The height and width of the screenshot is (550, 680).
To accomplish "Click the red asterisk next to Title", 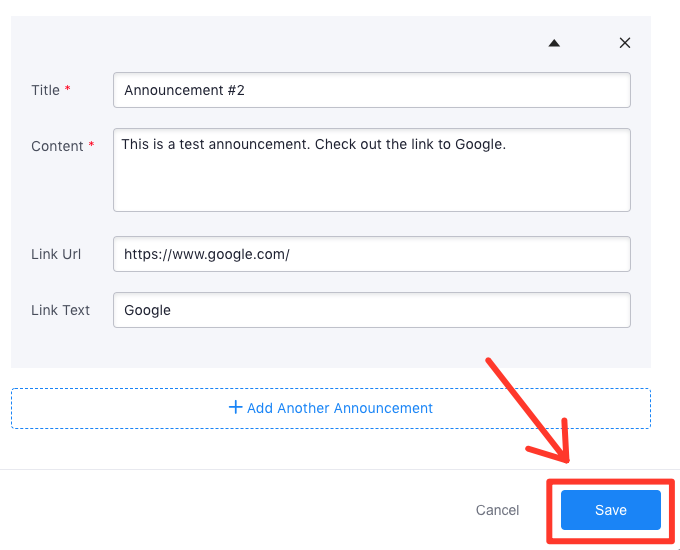I will 68,90.
